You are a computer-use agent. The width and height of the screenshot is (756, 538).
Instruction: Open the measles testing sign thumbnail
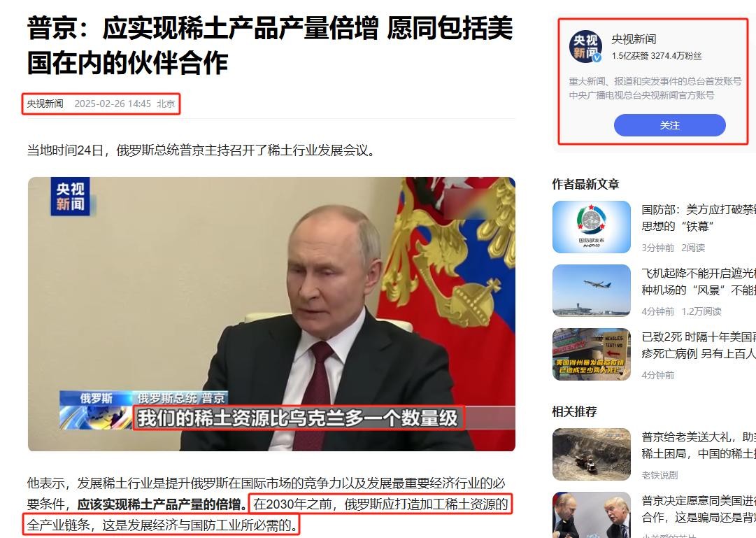click(x=592, y=354)
